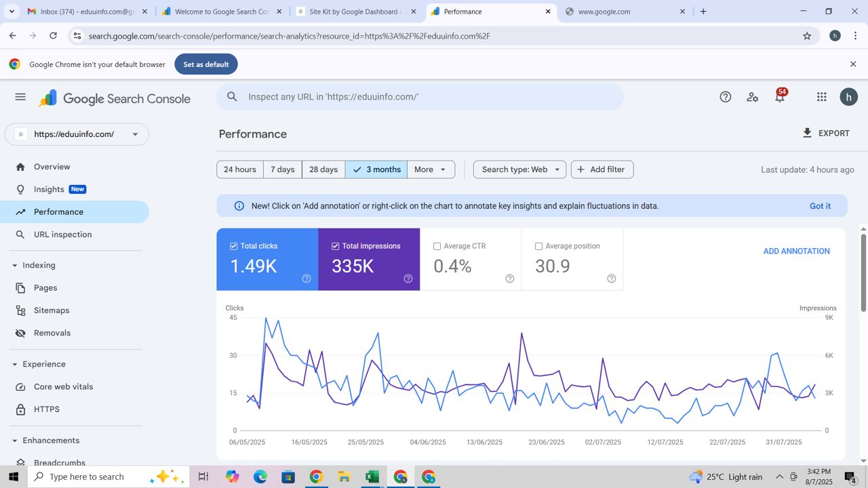Viewport: 868px width, 488px height.
Task: Select the 28 days date range
Action: (x=323, y=169)
